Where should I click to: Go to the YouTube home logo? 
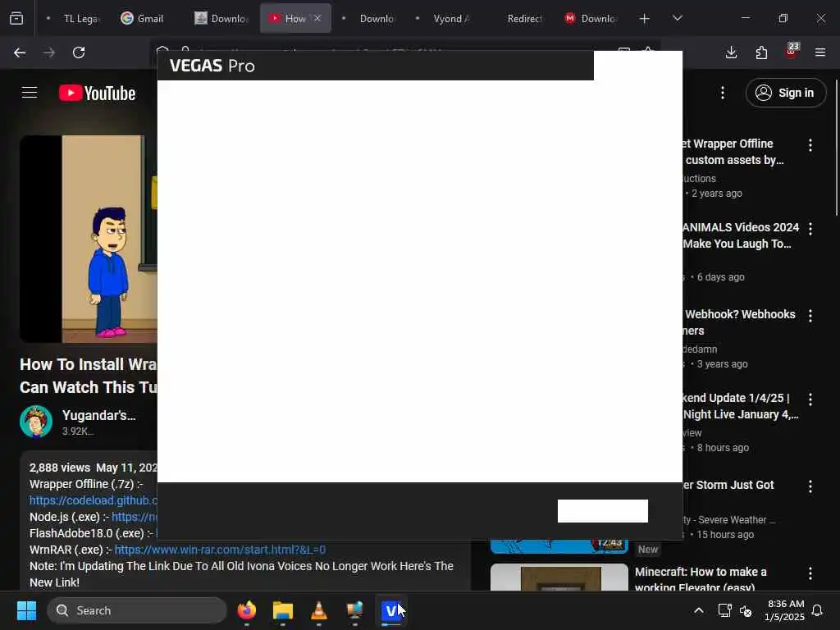click(x=97, y=94)
